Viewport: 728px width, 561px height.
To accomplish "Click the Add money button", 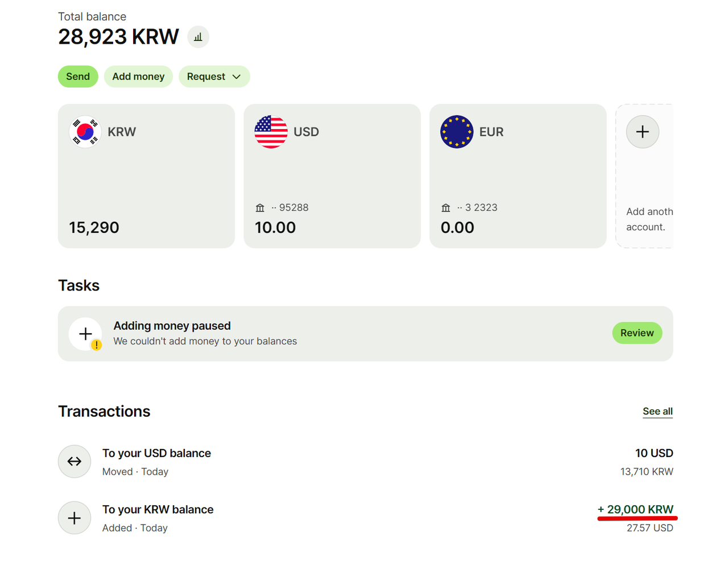I will point(138,77).
